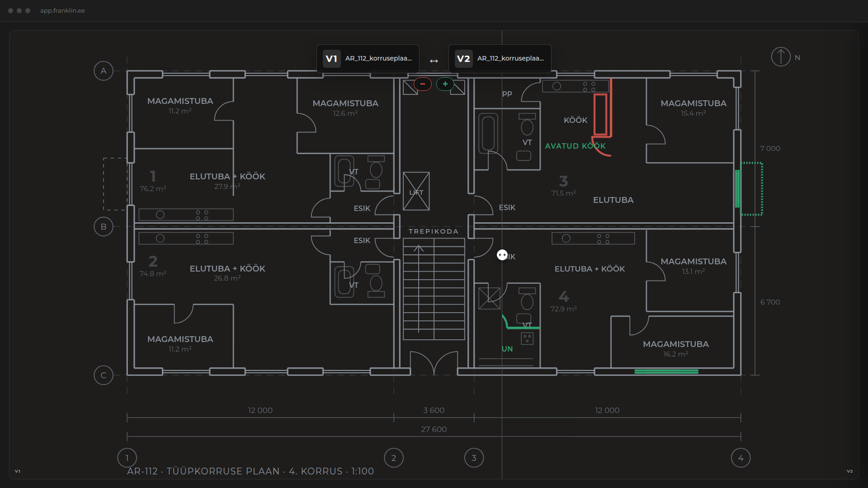The image size is (868, 488).
Task: Select the MAGAMISTUBA 12.6 m² room label
Action: pyautogui.click(x=345, y=108)
